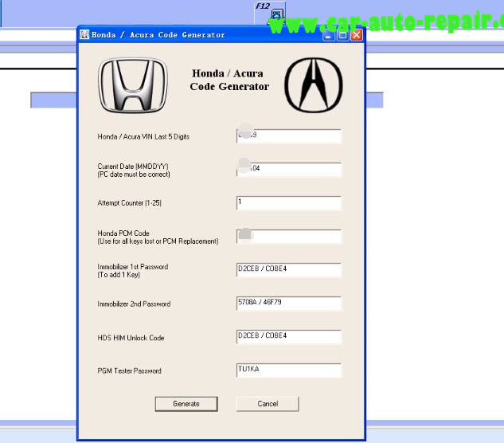The height and width of the screenshot is (443, 504).
Task: Click the Generate button
Action: point(186,404)
